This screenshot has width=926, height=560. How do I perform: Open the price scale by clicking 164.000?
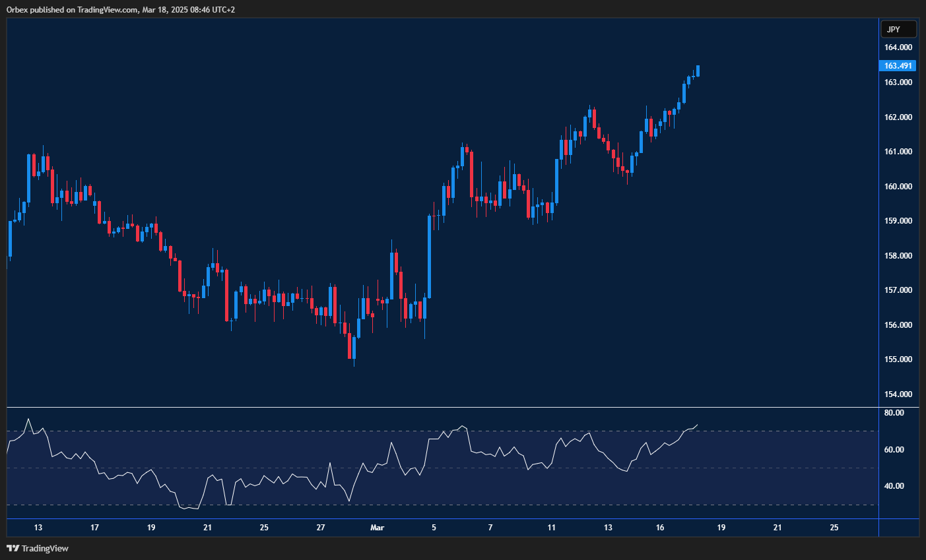(898, 47)
